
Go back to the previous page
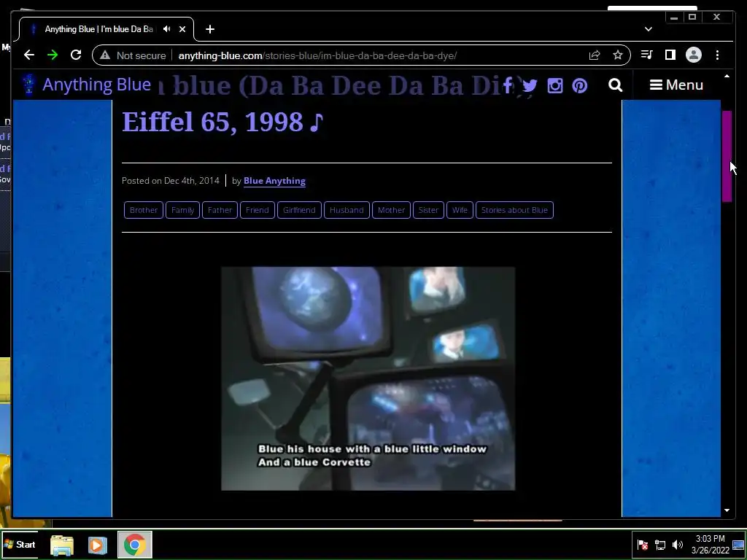click(29, 55)
